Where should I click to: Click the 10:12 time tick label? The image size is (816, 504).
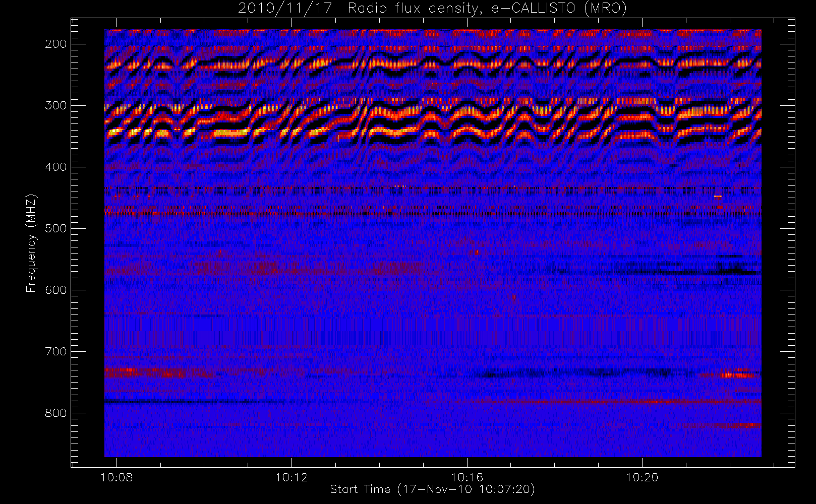292,477
